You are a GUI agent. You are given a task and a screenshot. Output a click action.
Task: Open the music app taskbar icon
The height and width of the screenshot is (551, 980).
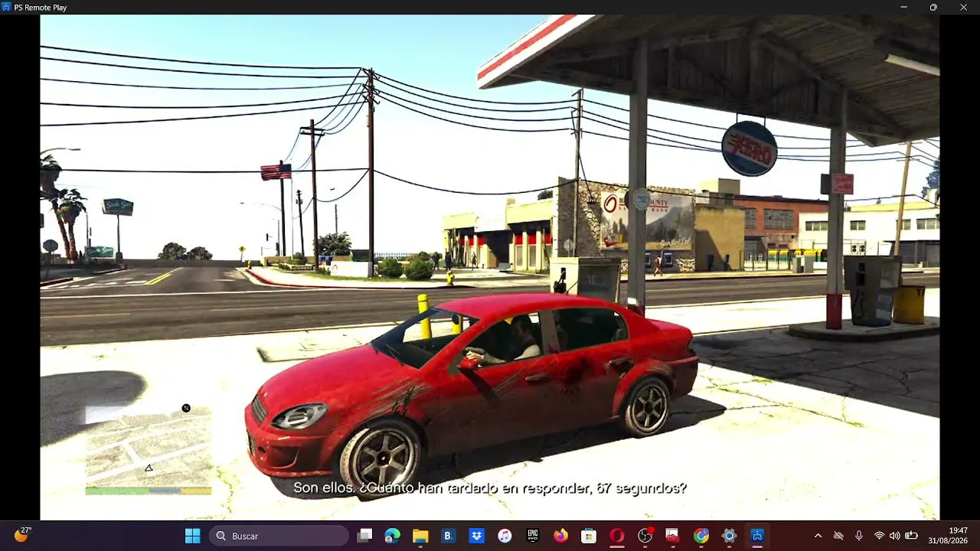pos(505,536)
